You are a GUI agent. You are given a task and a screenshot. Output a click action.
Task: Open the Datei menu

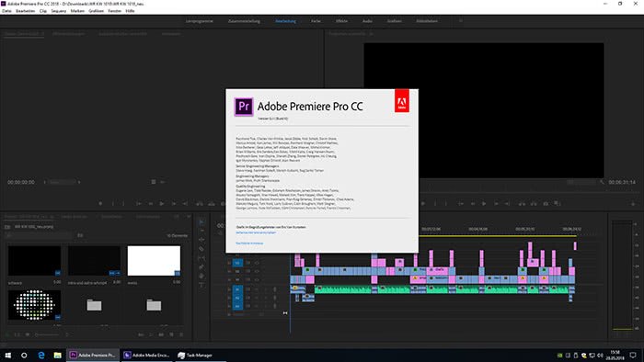[x=6, y=11]
